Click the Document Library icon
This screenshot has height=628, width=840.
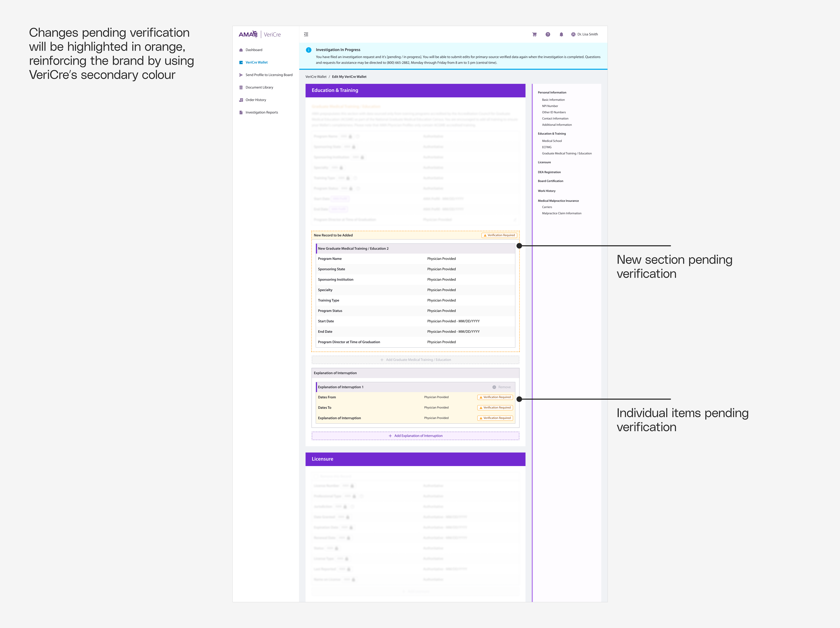[x=241, y=87]
